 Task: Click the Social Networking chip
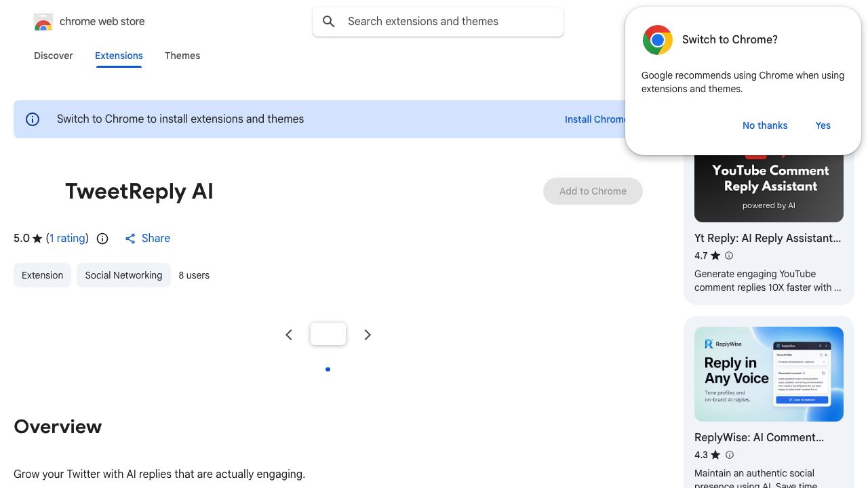[123, 275]
